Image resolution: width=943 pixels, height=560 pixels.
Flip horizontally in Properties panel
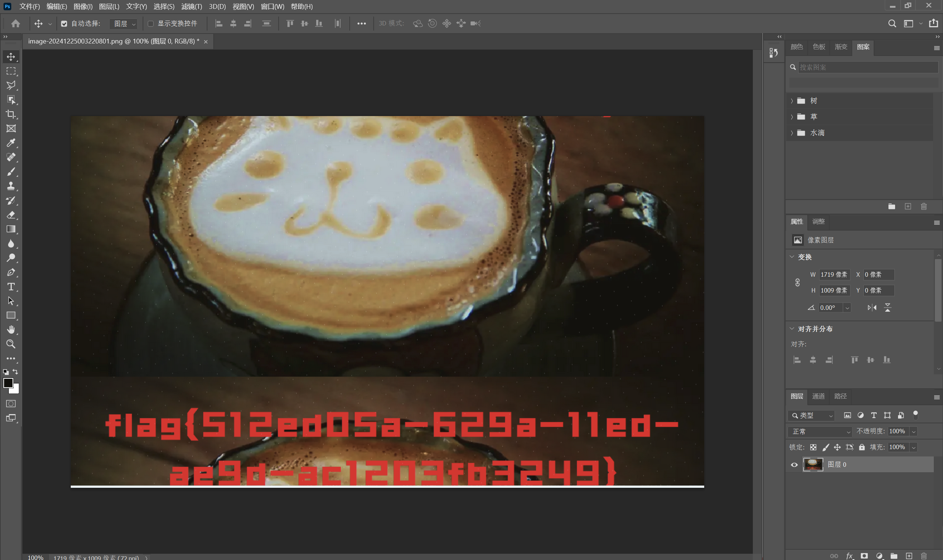pyautogui.click(x=872, y=308)
